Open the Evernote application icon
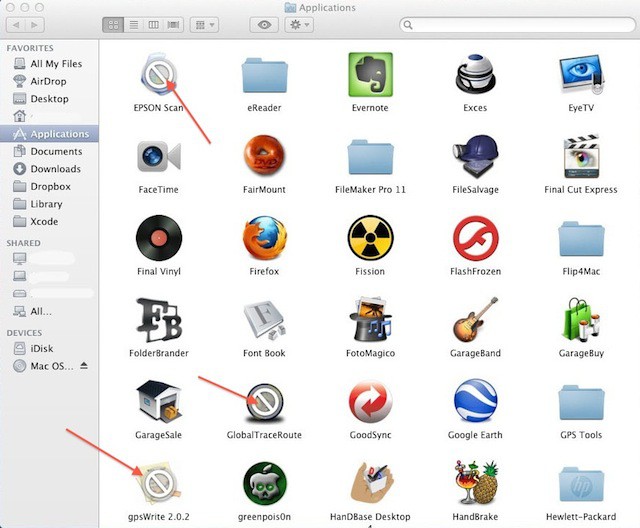 pyautogui.click(x=370, y=74)
